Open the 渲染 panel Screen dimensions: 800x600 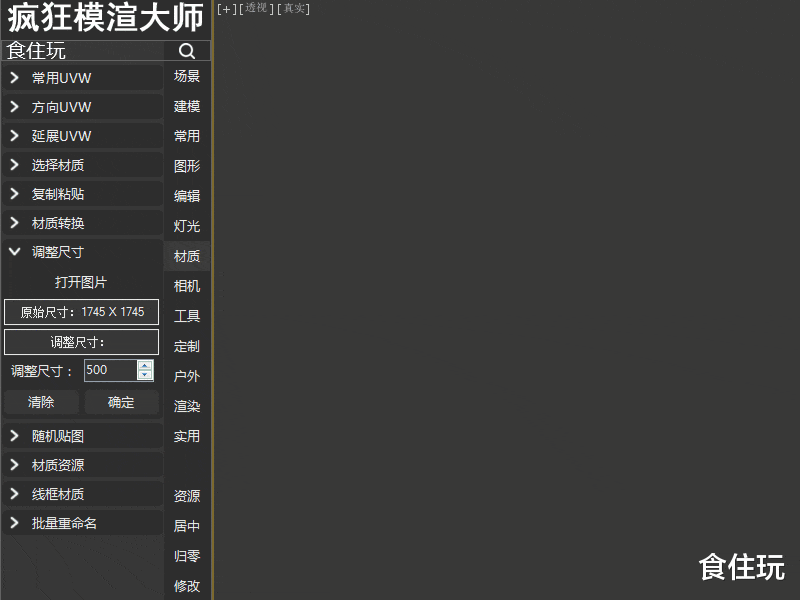tap(186, 406)
